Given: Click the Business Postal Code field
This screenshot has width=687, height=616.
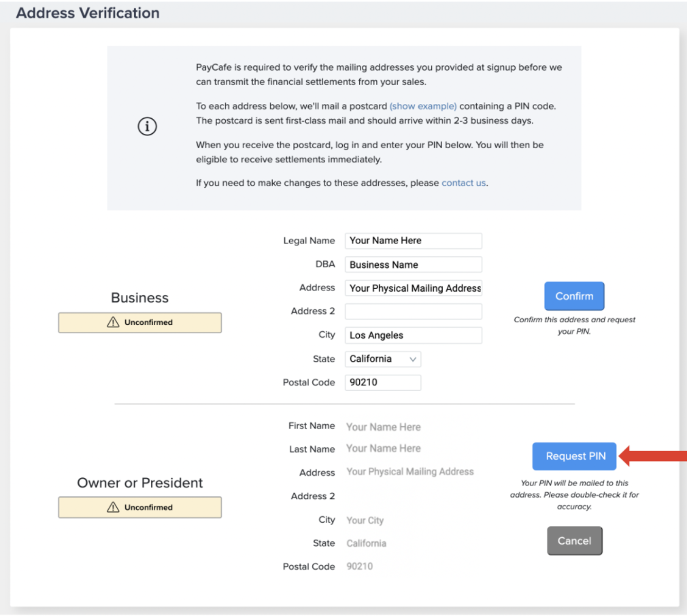Looking at the screenshot, I should click(x=382, y=383).
